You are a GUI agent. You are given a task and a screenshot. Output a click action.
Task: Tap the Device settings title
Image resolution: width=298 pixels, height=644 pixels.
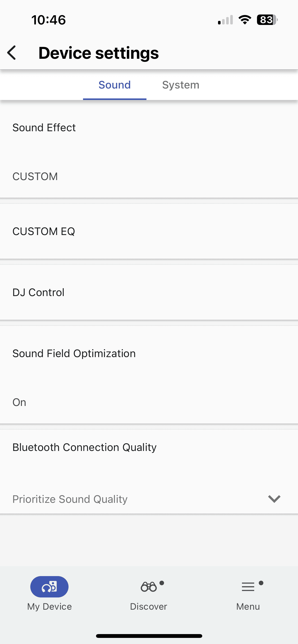coord(99,53)
